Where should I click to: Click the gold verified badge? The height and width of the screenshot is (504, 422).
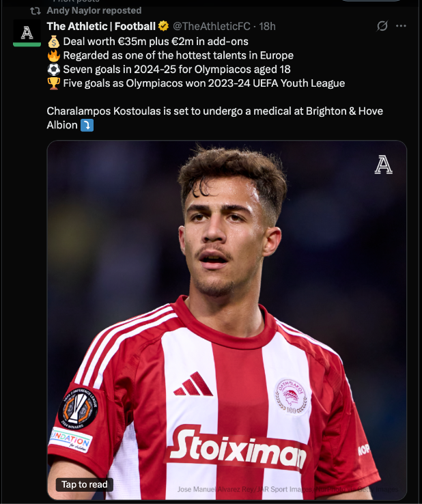click(x=163, y=26)
